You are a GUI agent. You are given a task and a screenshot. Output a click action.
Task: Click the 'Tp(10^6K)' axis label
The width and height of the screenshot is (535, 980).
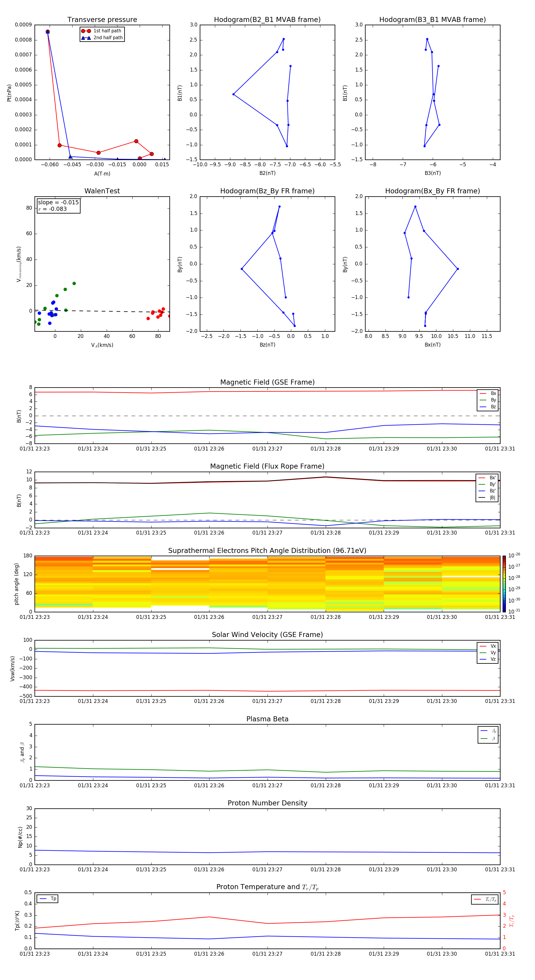[x=17, y=921]
